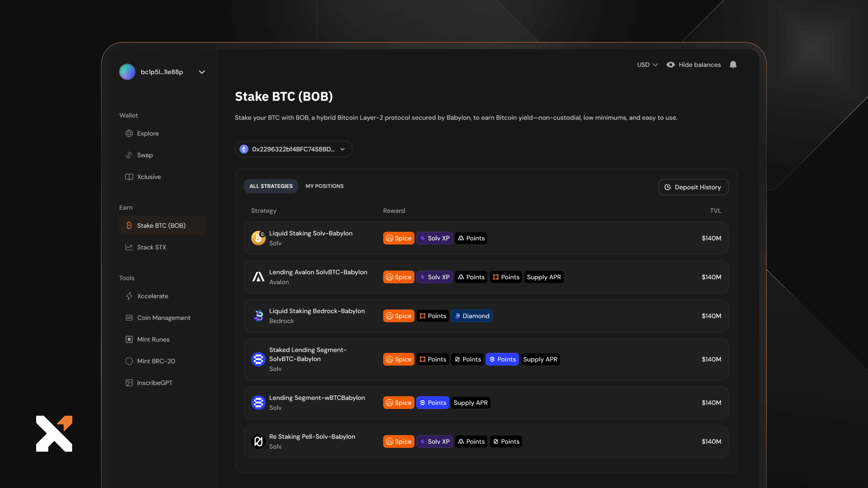Click the Avalon logo icon
The width and height of the screenshot is (868, 488).
tap(258, 277)
